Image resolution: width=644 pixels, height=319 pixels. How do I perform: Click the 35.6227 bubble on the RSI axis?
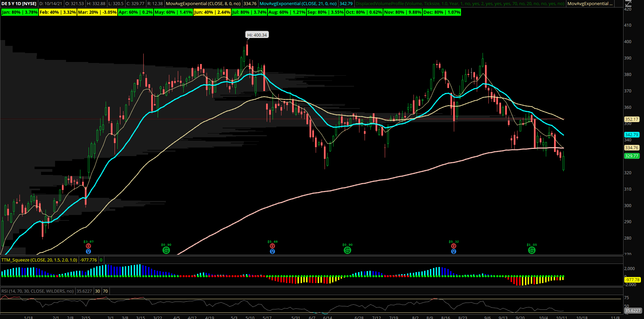pyautogui.click(x=633, y=311)
